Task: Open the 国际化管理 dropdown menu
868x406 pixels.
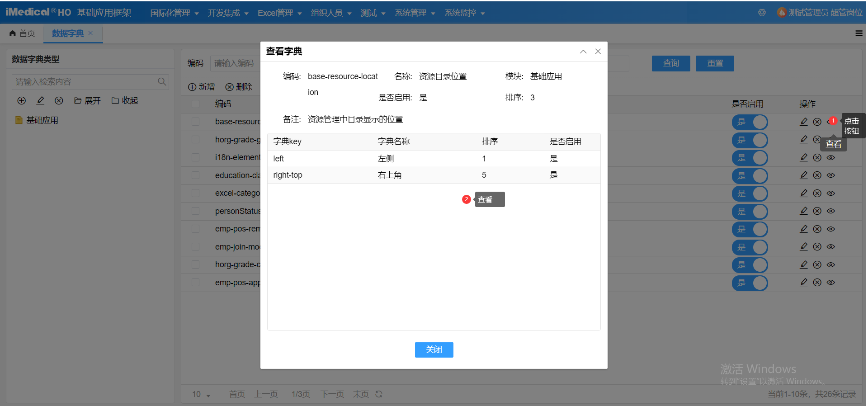Action: click(x=175, y=13)
